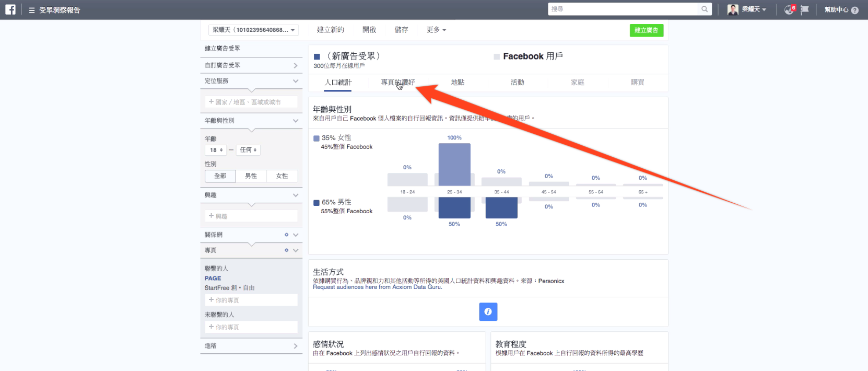This screenshot has height=371, width=868.
Task: Click the 300位每月在線用戶 text
Action: [339, 66]
